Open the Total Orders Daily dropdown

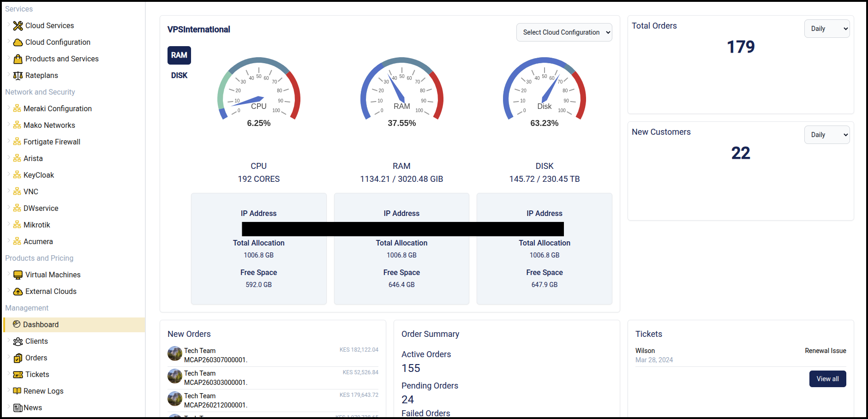click(827, 29)
